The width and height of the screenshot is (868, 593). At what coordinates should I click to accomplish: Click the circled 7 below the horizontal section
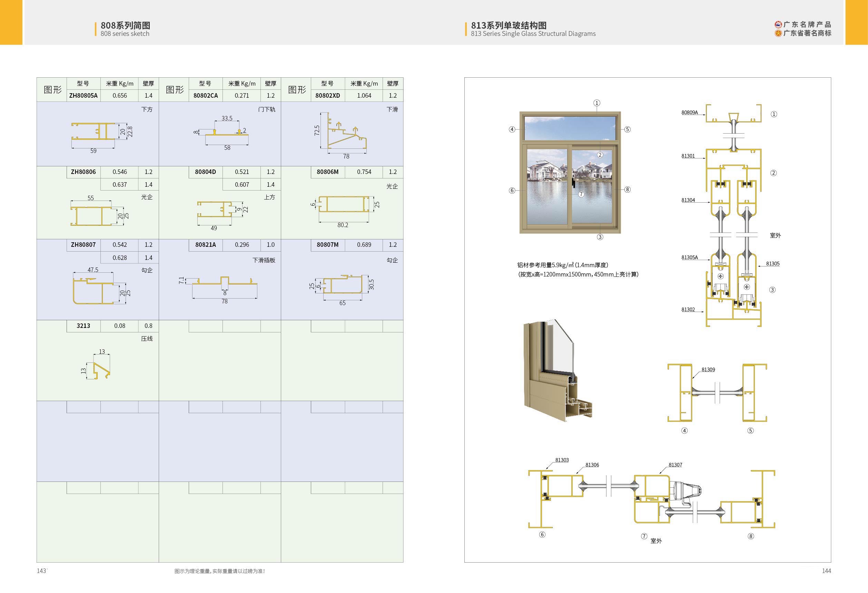coord(644,537)
